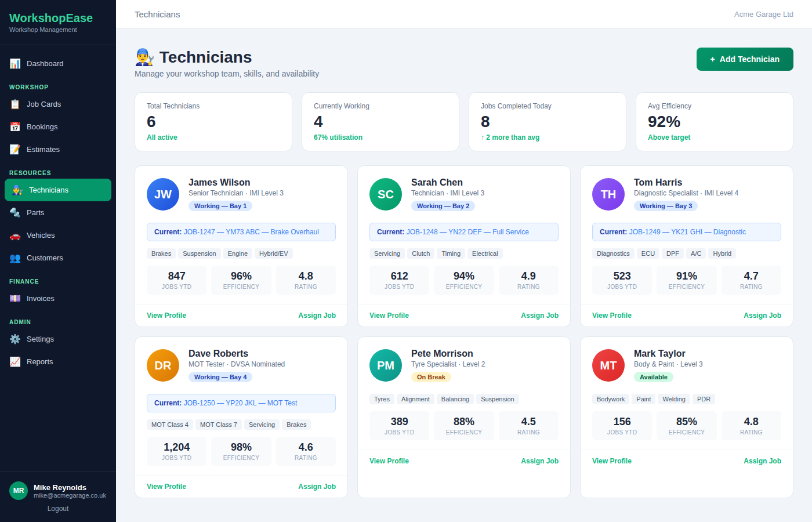This screenshot has width=812, height=522.
Task: Open the Invoices icon
Action: click(14, 298)
